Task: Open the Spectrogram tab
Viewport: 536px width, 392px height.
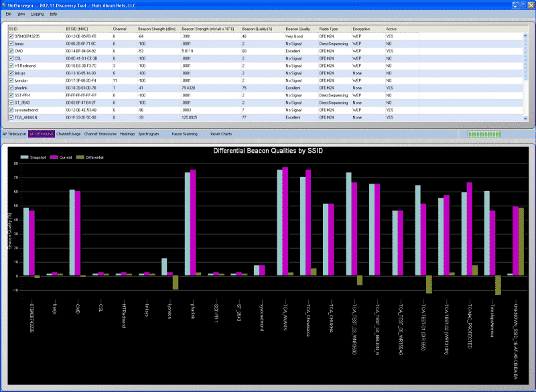Action: point(149,134)
